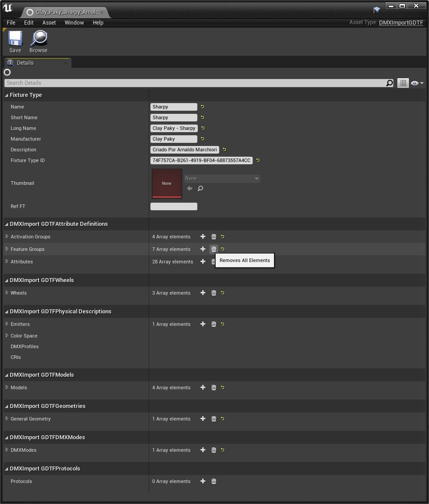Toggle property matrix grid button
429x504 pixels.
(x=403, y=83)
